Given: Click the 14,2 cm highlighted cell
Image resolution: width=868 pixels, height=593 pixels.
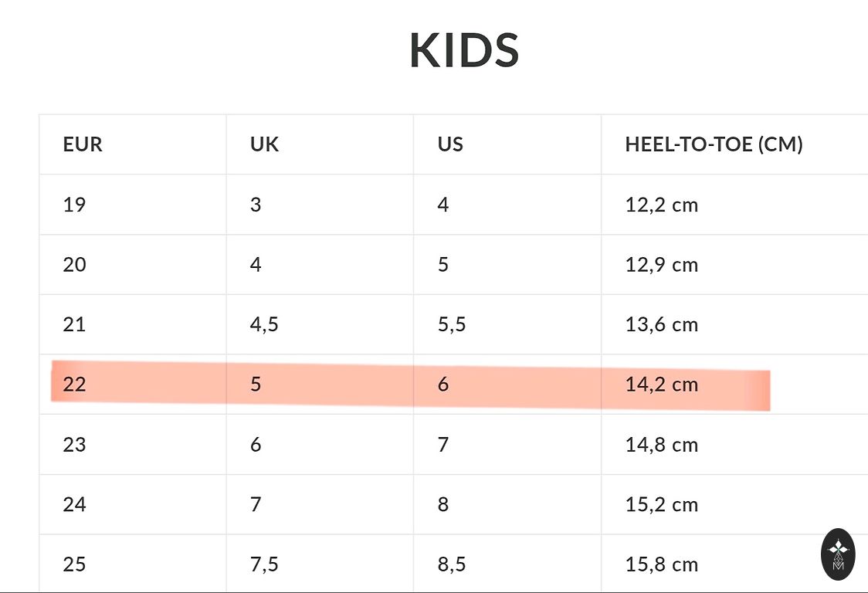Looking at the screenshot, I should [661, 385].
